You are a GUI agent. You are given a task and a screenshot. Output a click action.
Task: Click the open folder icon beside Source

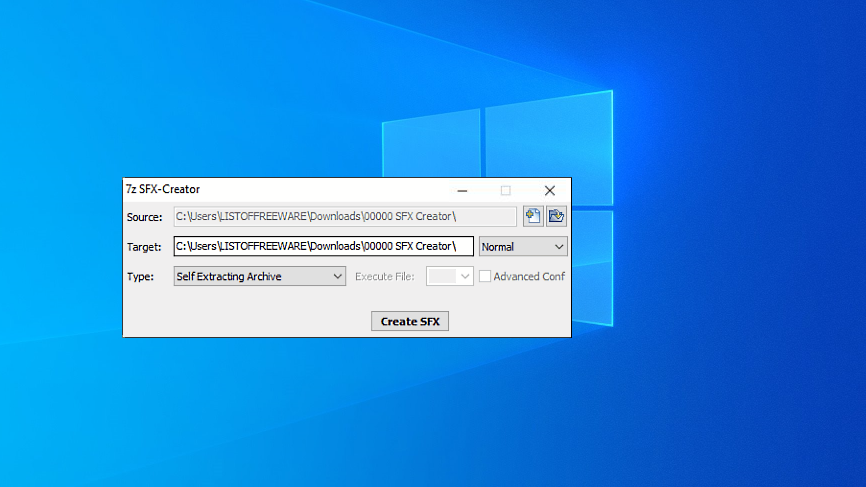556,216
